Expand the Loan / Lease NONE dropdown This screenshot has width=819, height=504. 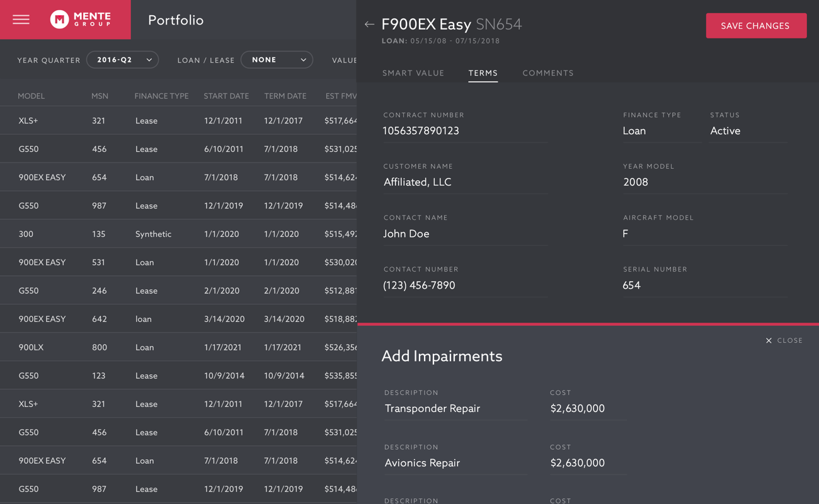[277, 60]
